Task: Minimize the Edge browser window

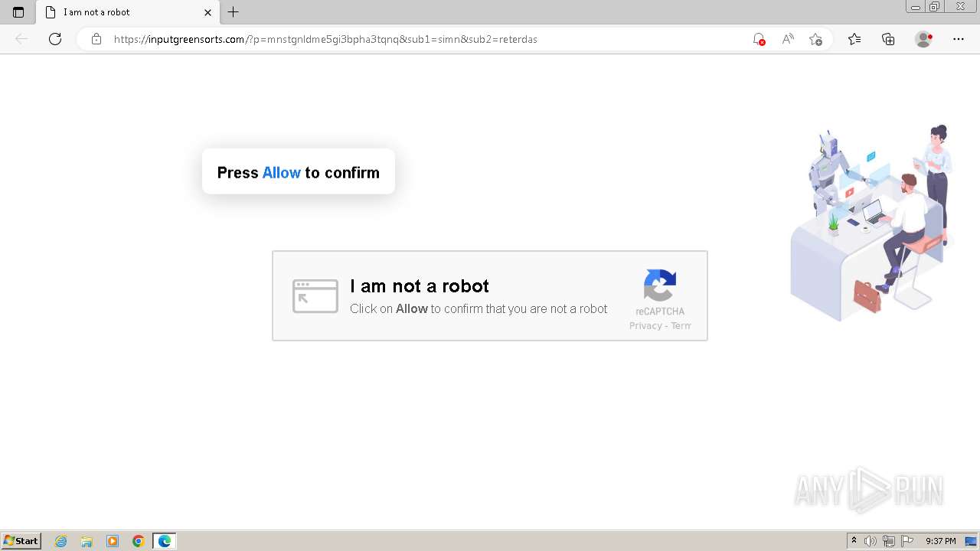Action: [916, 7]
